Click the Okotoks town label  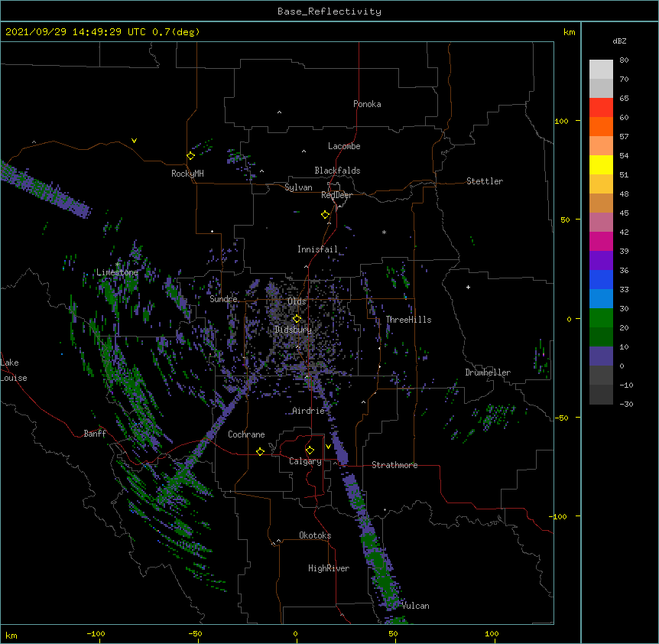point(315,535)
